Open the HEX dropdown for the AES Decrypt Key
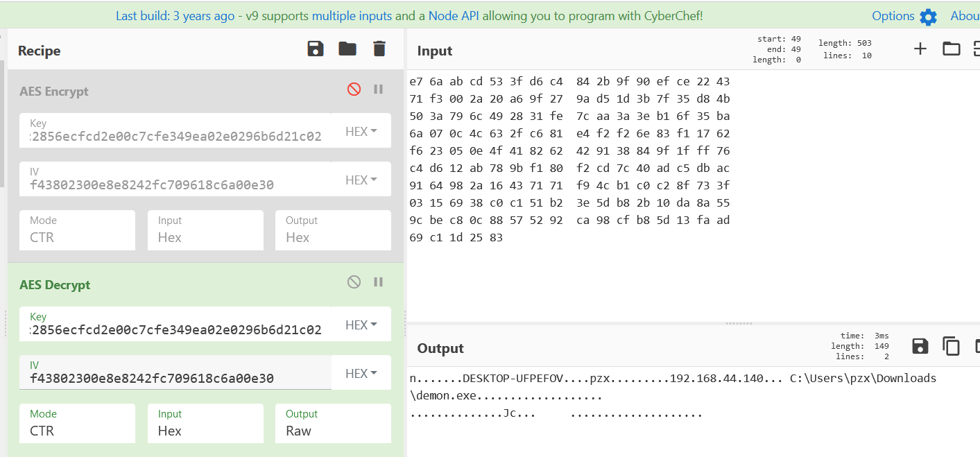Viewport: 980px width, 457px height. coord(361,324)
